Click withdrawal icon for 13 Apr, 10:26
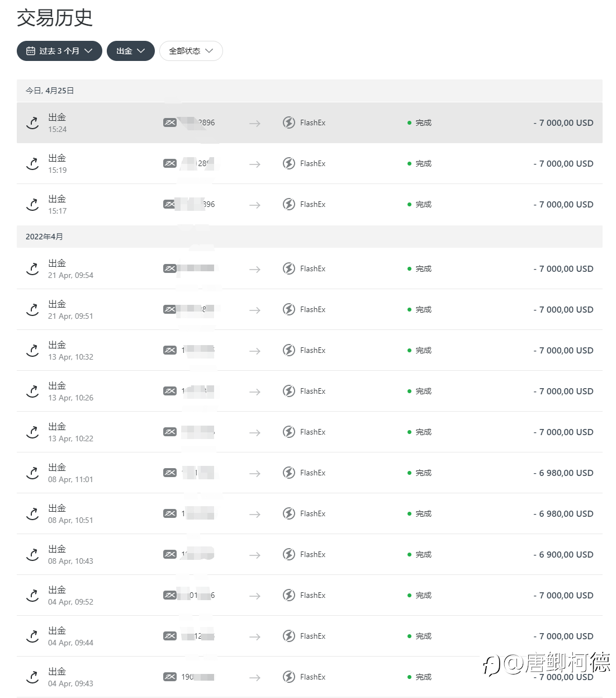This screenshot has height=698, width=616. (32, 391)
